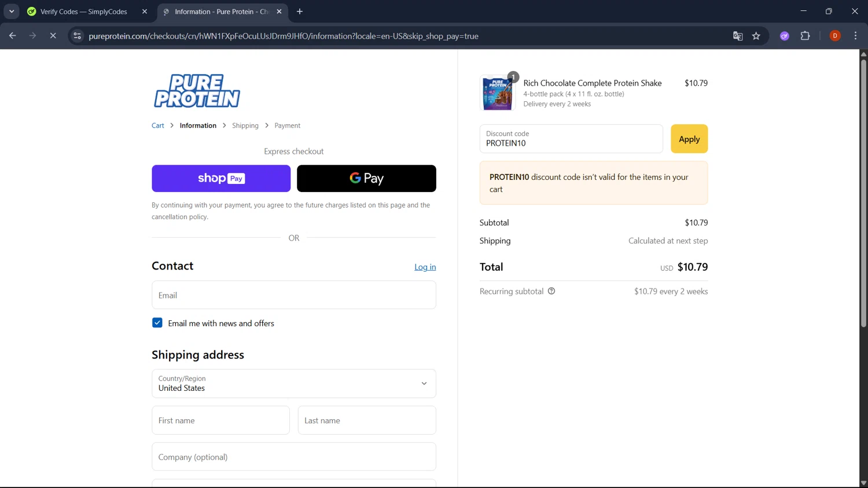The height and width of the screenshot is (488, 868).
Task: Close the Information Pure Protein tab
Action: (279, 12)
